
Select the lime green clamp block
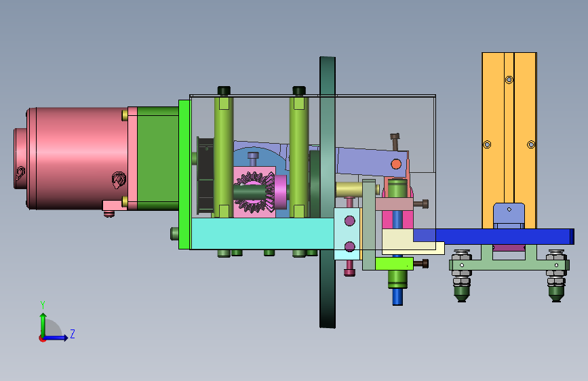point(394,264)
